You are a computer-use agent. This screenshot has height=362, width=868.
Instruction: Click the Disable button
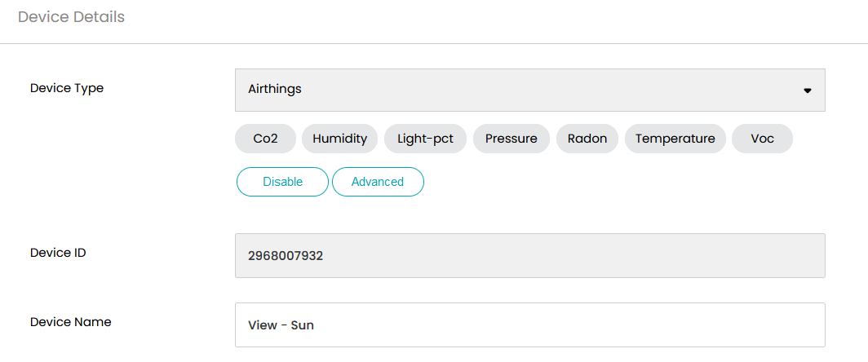coord(282,182)
